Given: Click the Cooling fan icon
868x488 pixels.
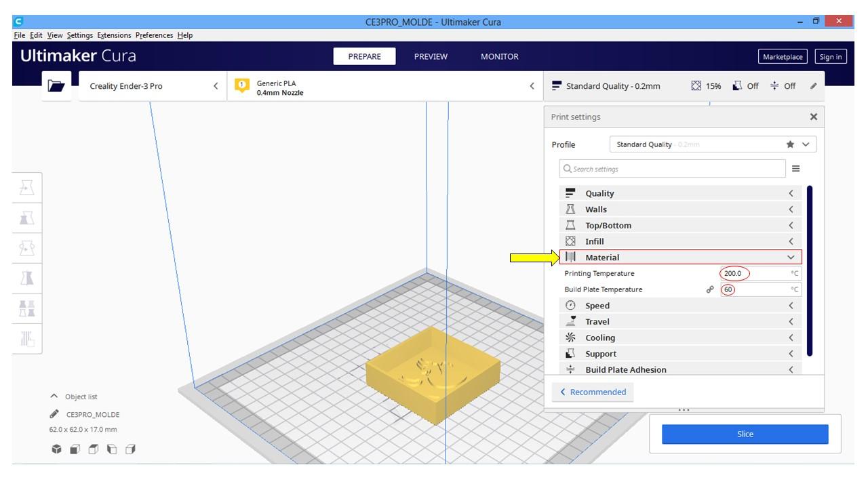Looking at the screenshot, I should [570, 338].
